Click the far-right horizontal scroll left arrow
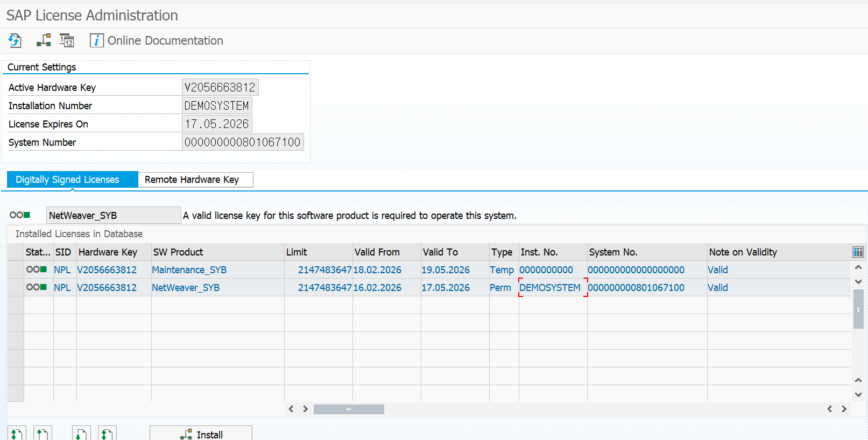This screenshot has height=440, width=868. click(830, 409)
